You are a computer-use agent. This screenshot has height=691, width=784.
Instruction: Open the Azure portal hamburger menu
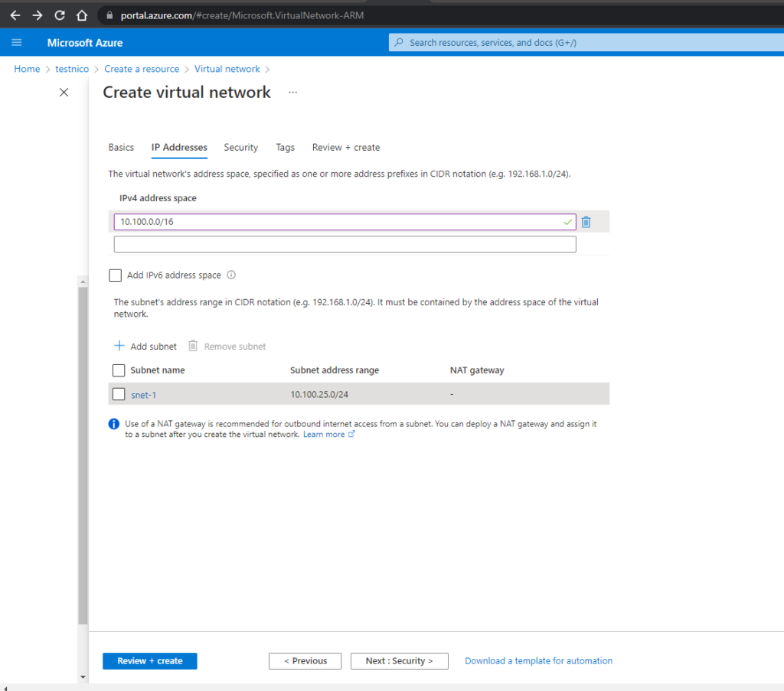tap(17, 42)
